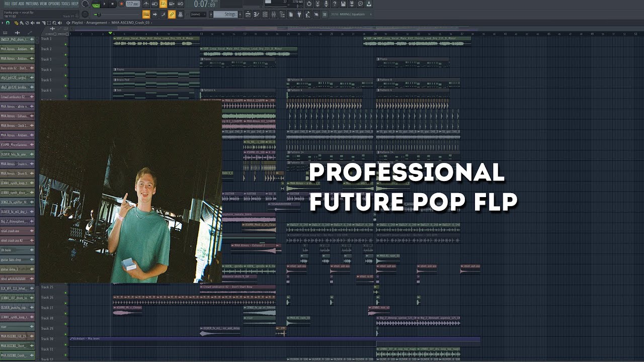Select the speaker Playback tool in Playlist

[x=60, y=23]
